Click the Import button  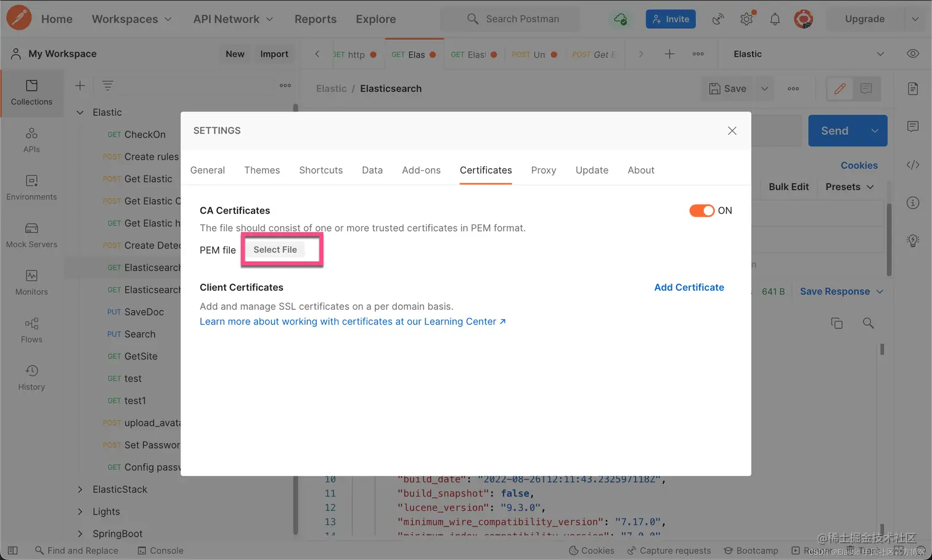274,54
